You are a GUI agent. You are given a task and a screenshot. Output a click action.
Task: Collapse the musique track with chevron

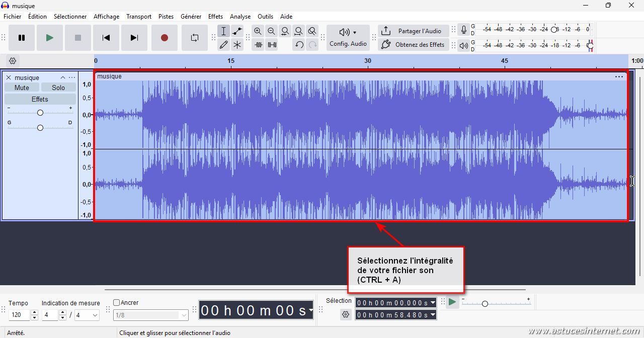(63, 77)
